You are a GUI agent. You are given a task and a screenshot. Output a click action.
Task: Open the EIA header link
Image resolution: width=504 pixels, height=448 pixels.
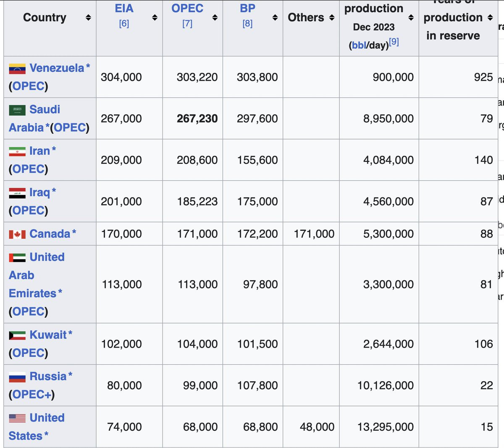124,8
